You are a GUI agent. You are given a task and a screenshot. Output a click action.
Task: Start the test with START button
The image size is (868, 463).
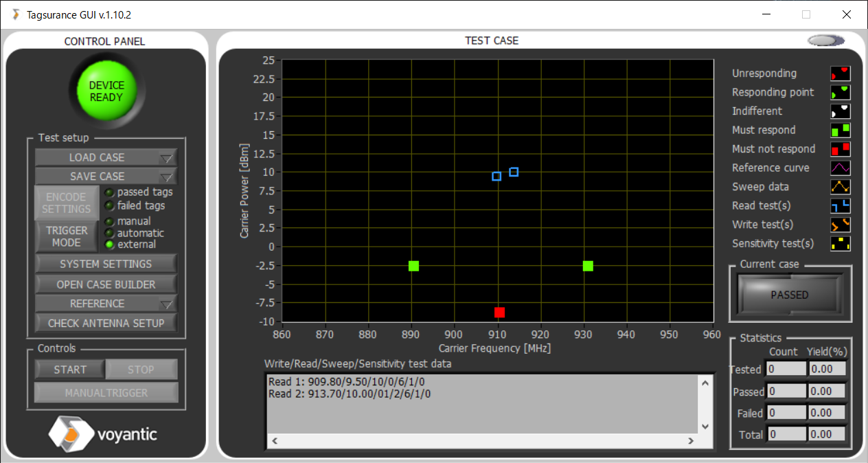click(70, 370)
